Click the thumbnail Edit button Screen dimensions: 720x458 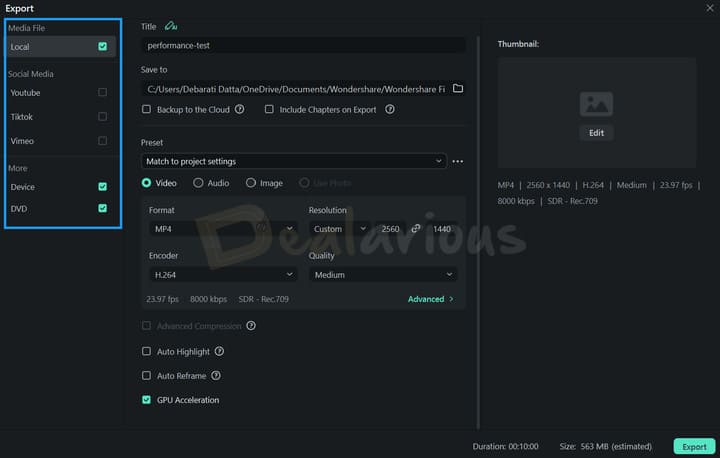point(596,133)
